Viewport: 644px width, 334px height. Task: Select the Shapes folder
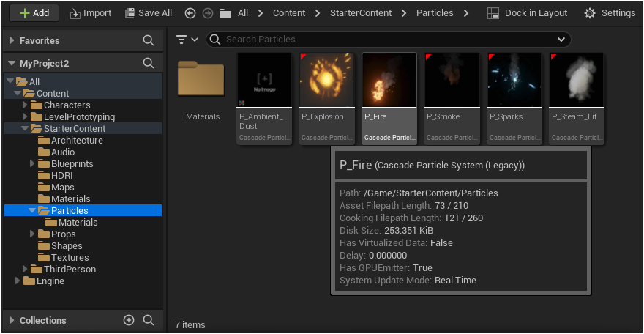(60, 245)
